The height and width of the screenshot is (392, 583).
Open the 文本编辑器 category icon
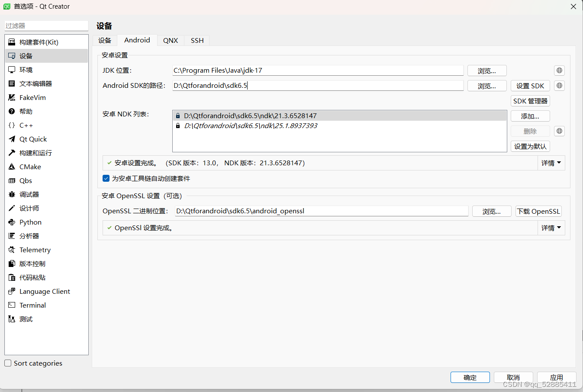(12, 84)
